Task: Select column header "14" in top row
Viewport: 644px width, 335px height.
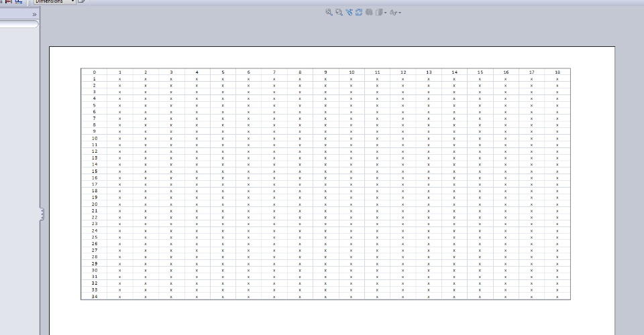Action: pos(454,72)
